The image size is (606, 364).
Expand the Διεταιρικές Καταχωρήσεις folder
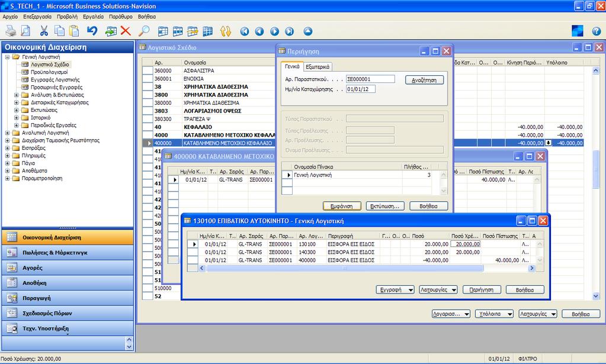(x=16, y=102)
